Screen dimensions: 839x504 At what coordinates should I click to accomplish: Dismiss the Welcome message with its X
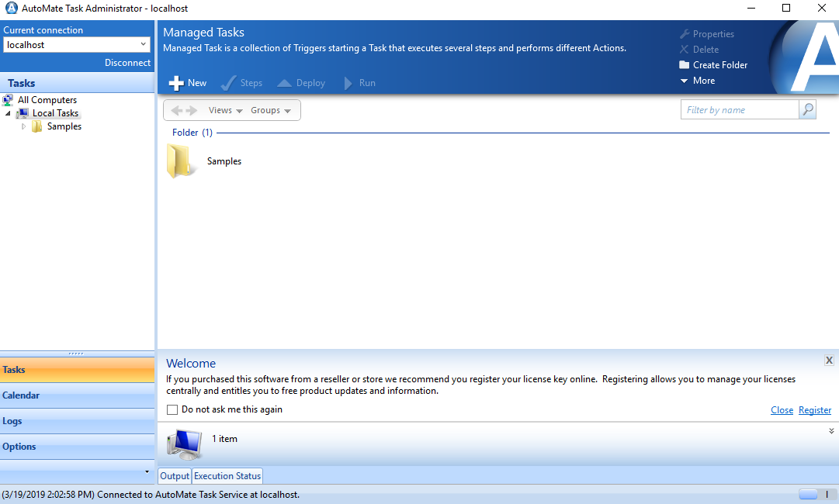click(x=829, y=359)
